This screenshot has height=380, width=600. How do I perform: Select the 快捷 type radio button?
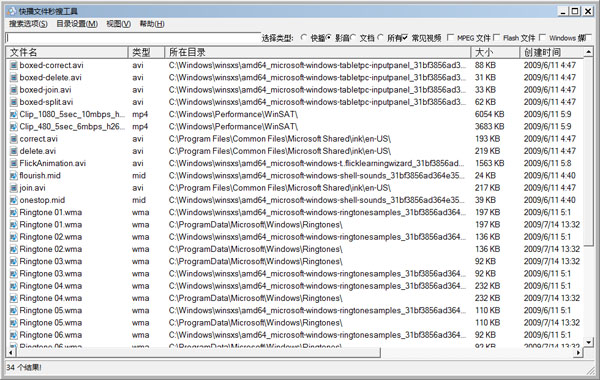pyautogui.click(x=304, y=38)
